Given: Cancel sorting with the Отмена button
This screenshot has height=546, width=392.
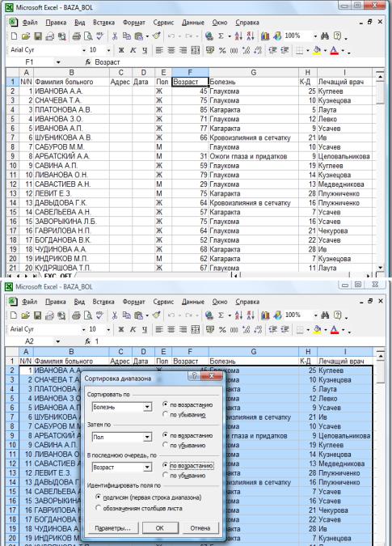Looking at the screenshot, I should pyautogui.click(x=200, y=528).
